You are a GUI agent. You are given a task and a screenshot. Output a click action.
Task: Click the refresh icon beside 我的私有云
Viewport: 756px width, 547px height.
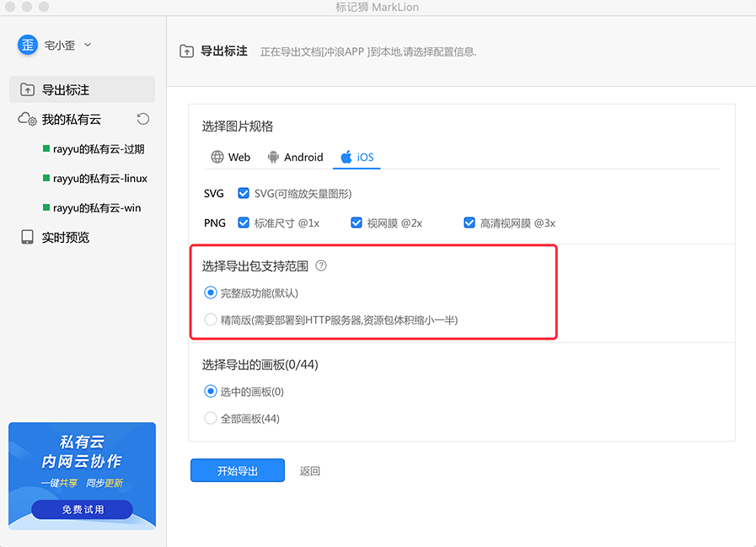point(143,120)
